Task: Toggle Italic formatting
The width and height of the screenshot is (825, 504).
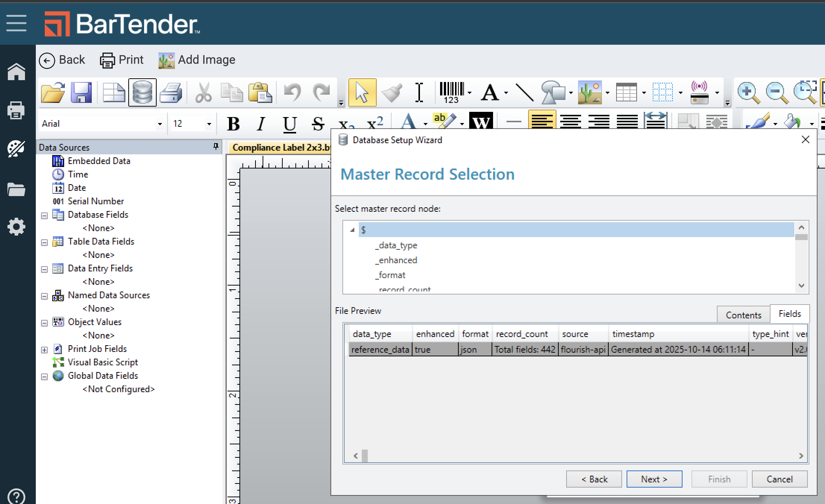Action: [261, 124]
